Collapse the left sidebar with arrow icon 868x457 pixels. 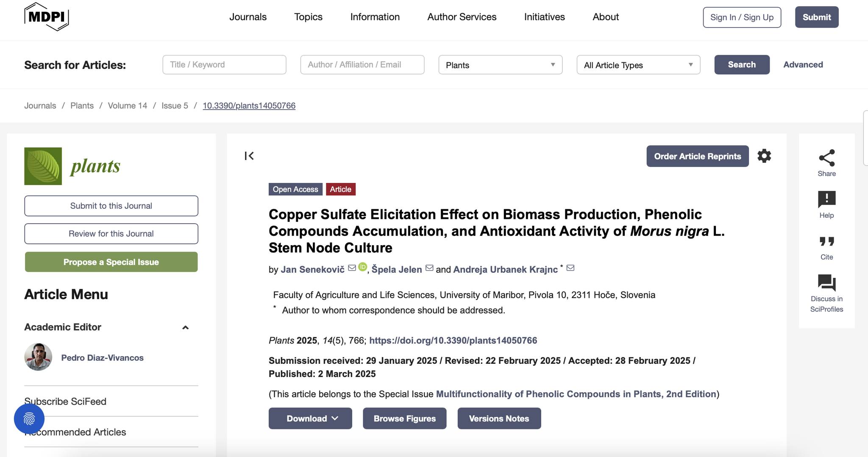[249, 156]
